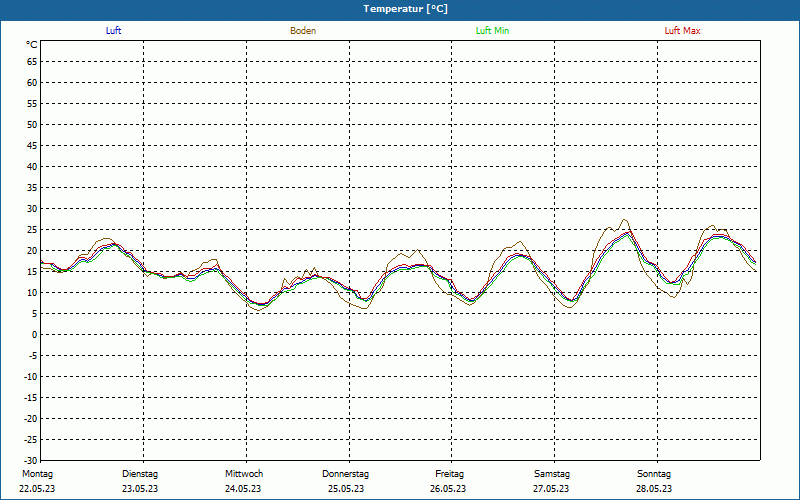
Task: Click the 23.05.23 date label
Action: click(140, 489)
